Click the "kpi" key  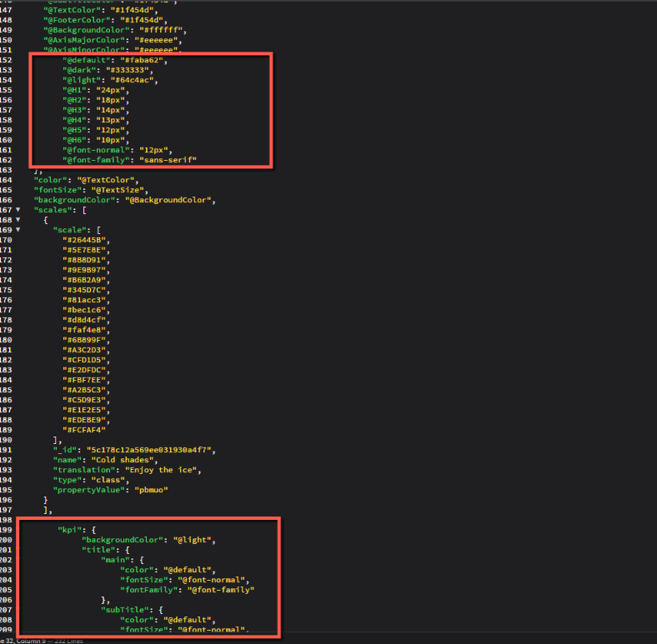coord(70,530)
